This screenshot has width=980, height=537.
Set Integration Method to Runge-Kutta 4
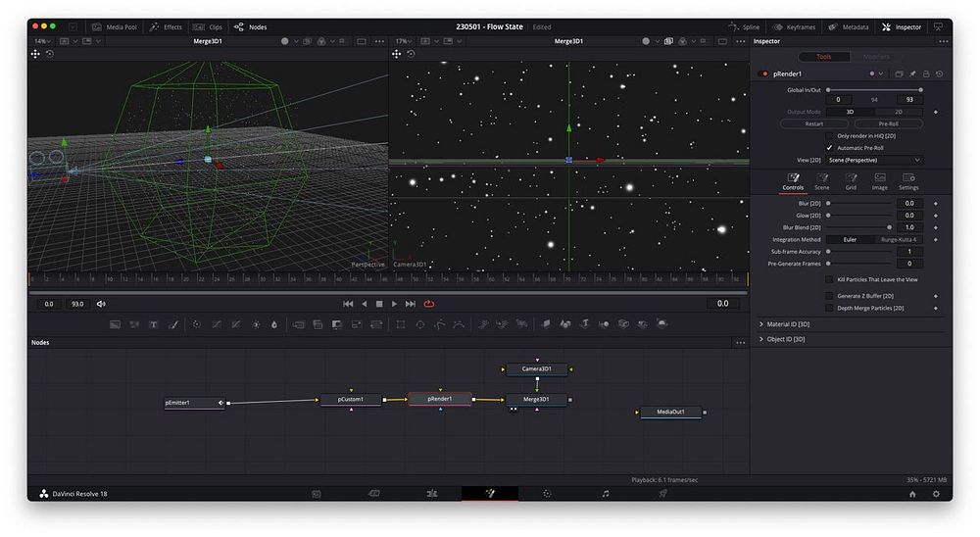pyautogui.click(x=898, y=239)
